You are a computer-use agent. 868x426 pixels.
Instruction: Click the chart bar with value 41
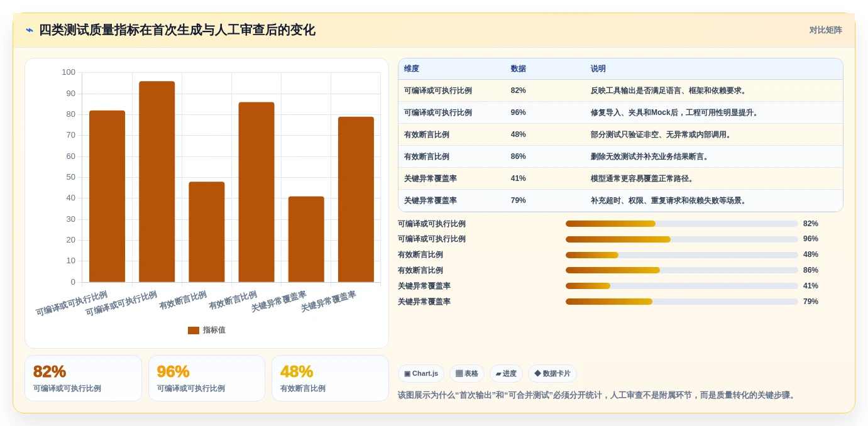[306, 239]
